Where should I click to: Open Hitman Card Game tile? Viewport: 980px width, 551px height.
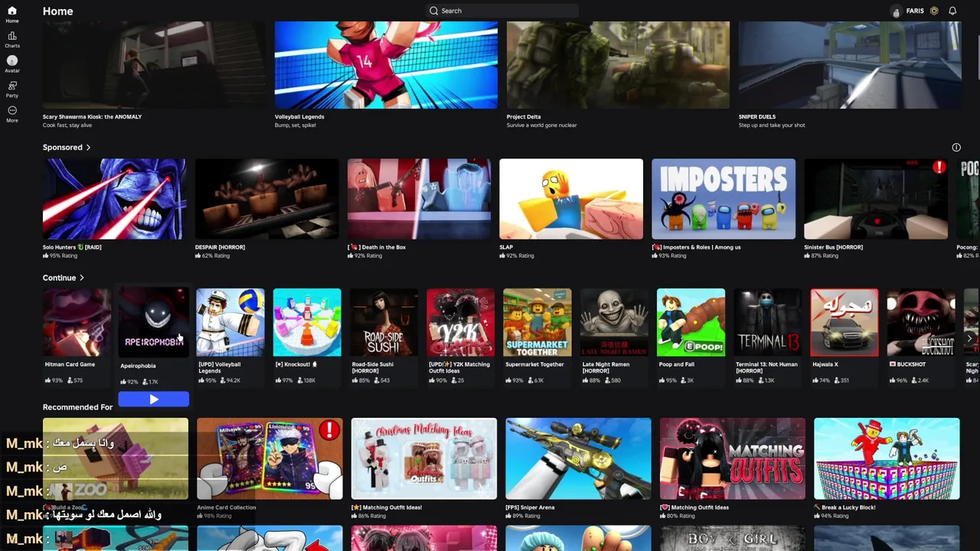pos(77,322)
